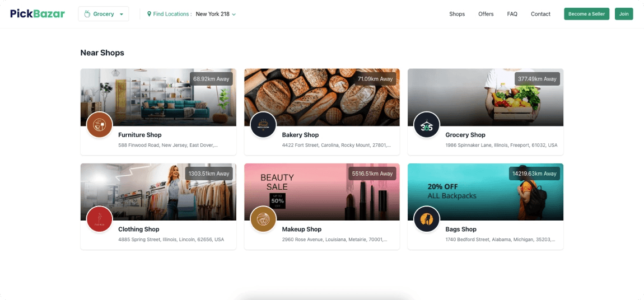
Task: Open the Shops menu item
Action: click(457, 14)
